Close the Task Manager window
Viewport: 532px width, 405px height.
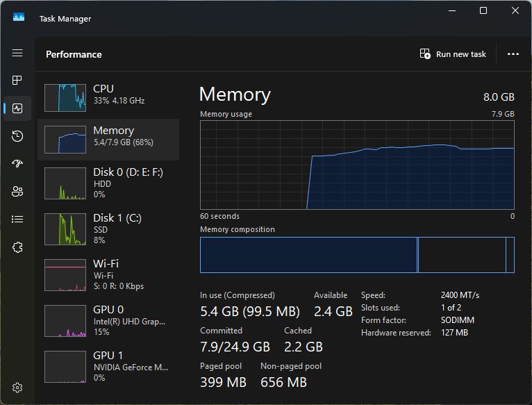coord(515,10)
